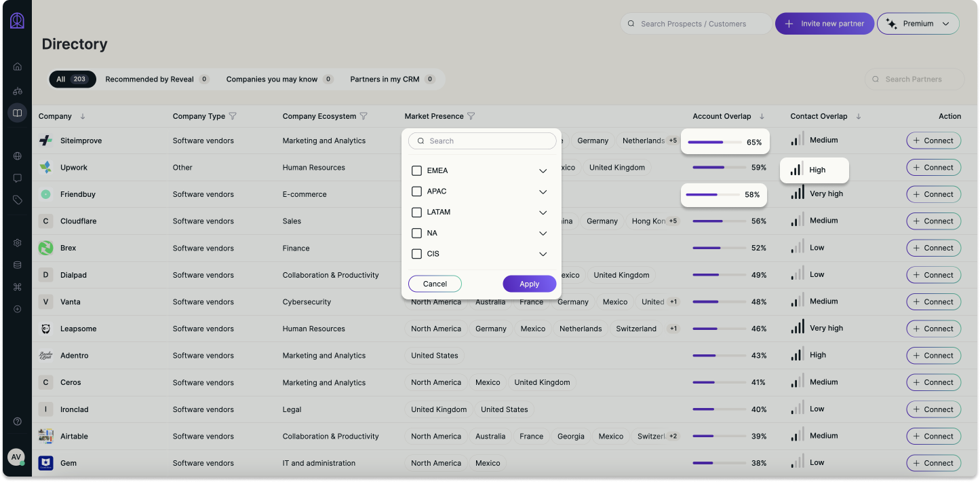
Task: Check the EMEA checkbox
Action: [417, 170]
